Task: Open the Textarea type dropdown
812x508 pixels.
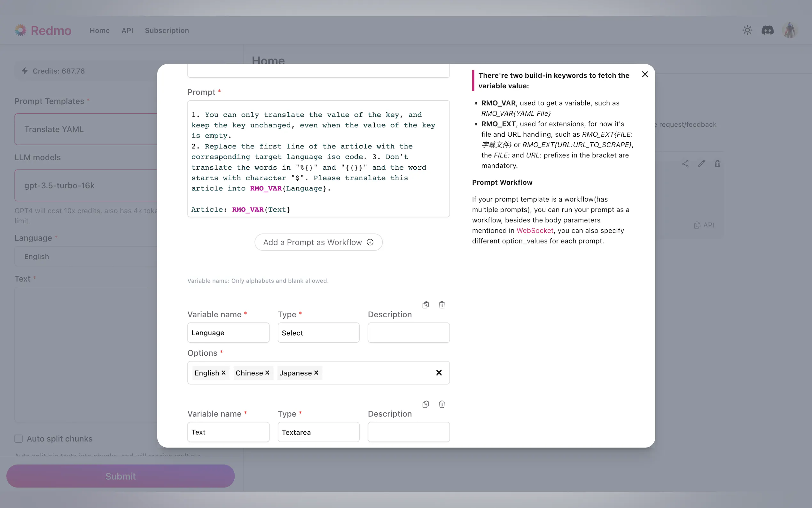Action: 318,432
